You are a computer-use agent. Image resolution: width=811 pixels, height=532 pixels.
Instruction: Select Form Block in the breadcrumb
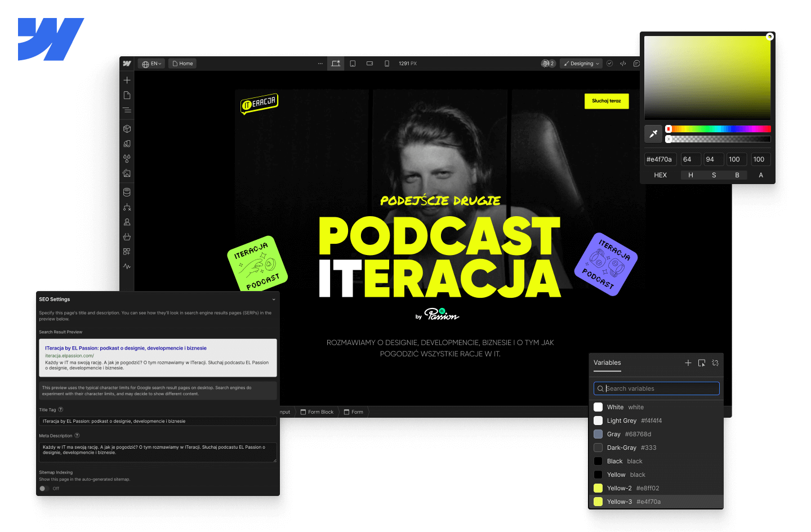[317, 412]
